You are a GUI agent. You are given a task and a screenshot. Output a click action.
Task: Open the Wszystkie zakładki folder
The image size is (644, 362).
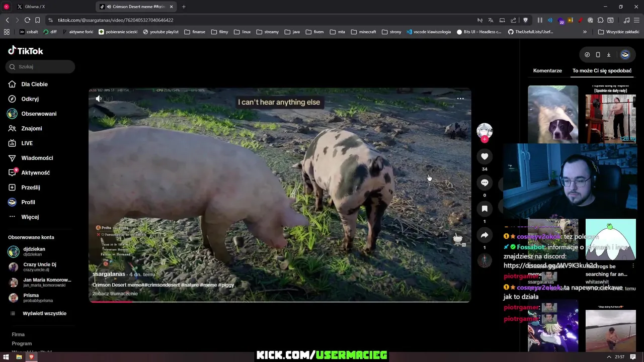pos(619,32)
